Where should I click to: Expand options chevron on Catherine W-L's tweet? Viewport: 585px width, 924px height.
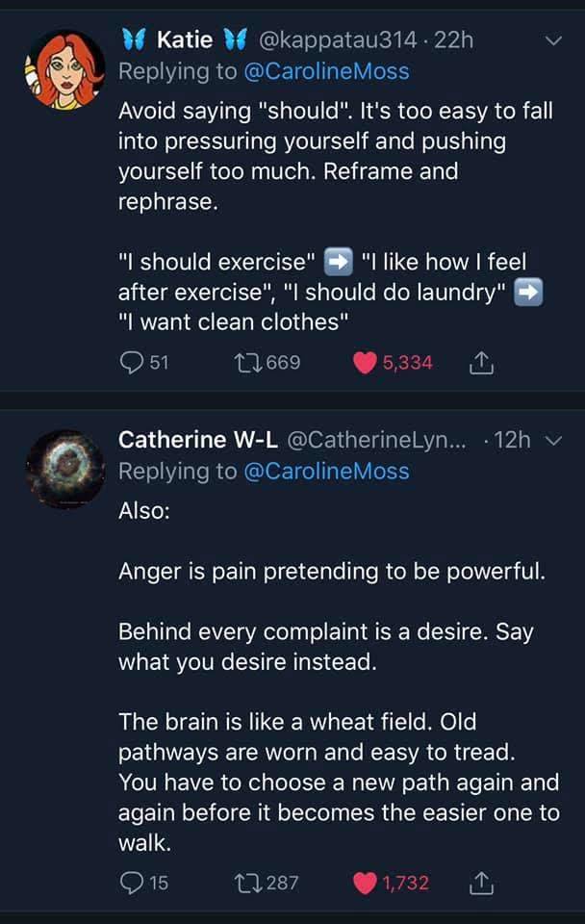[551, 441]
